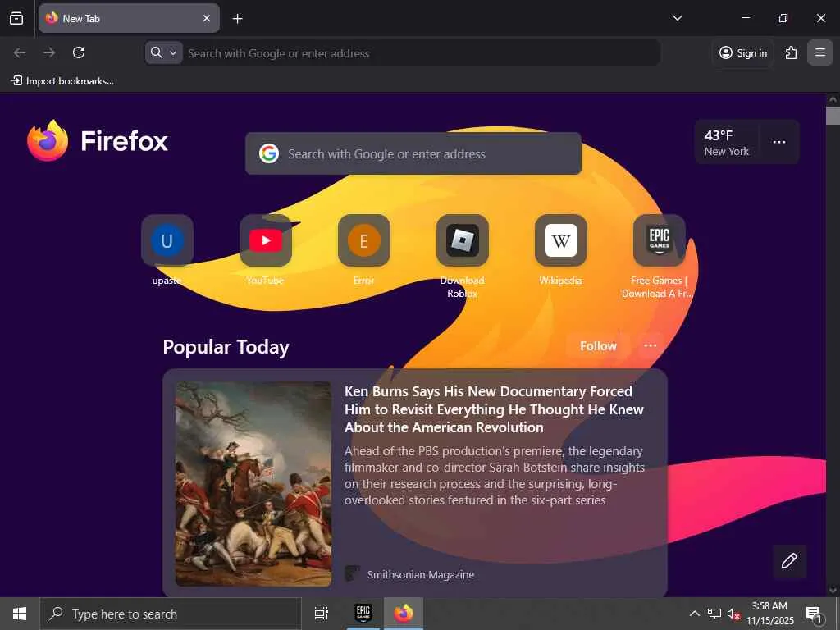Open the network status tray icon
This screenshot has width=840, height=630.
point(714,614)
